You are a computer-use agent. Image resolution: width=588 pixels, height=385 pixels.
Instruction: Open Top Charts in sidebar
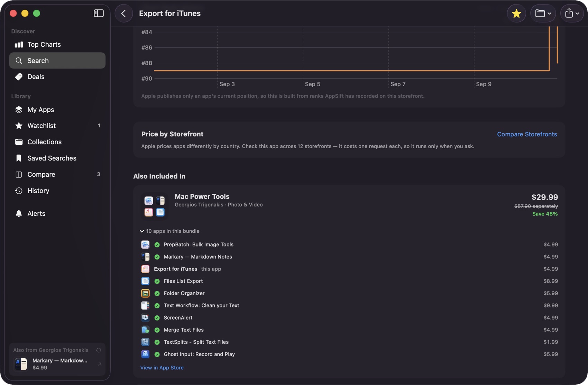(x=57, y=44)
